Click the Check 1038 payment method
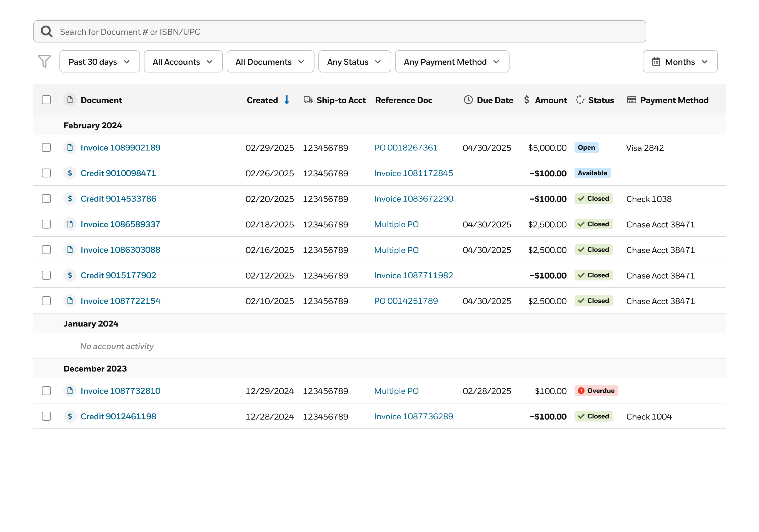The image size is (759, 532). [649, 199]
